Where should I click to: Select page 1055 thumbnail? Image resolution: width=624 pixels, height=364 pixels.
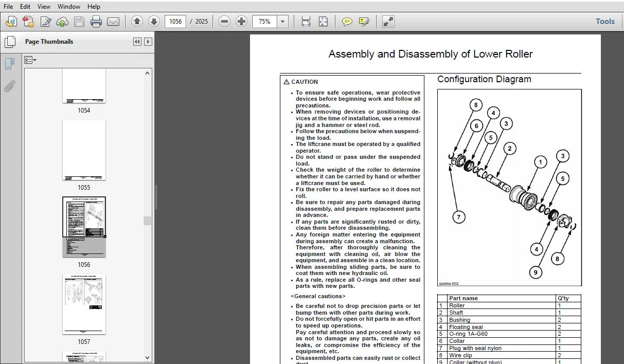coord(84,150)
